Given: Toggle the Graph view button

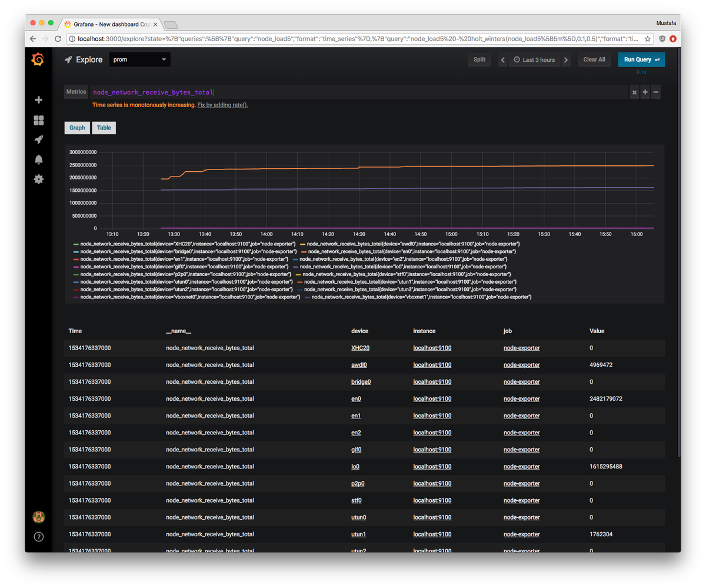Looking at the screenshot, I should tap(77, 128).
